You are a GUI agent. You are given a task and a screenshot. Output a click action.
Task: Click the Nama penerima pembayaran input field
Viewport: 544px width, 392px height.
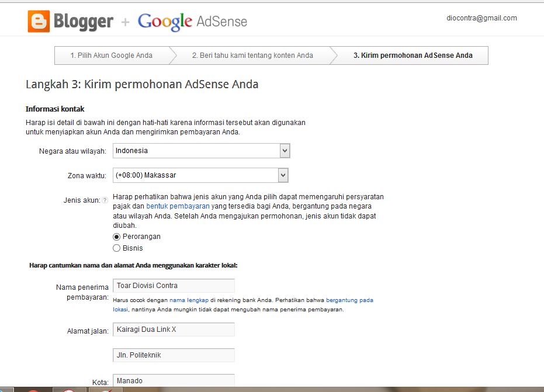(x=174, y=286)
